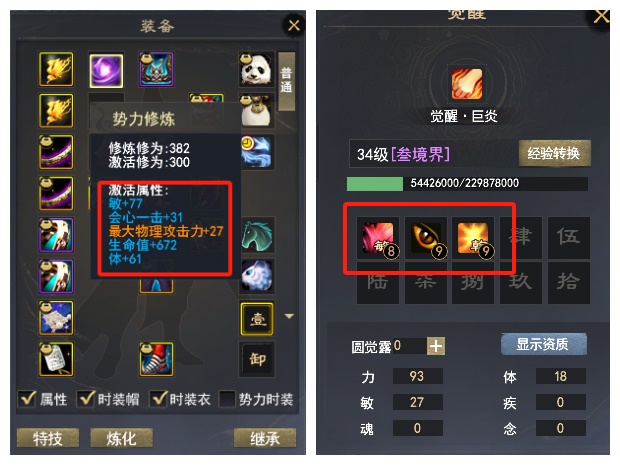
Task: Select the red striped boots item
Action: [156, 359]
